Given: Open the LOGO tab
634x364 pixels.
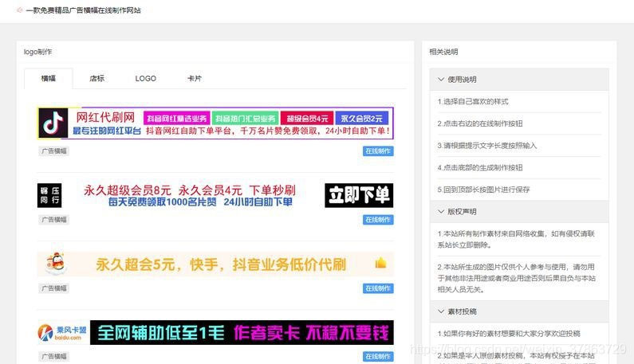Looking at the screenshot, I should click(x=145, y=79).
